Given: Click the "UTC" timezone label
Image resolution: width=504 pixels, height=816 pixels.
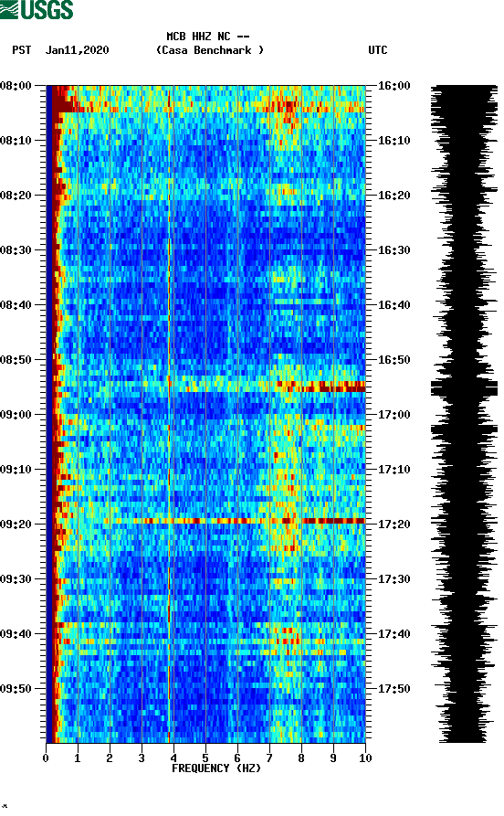Looking at the screenshot, I should coord(378,50).
